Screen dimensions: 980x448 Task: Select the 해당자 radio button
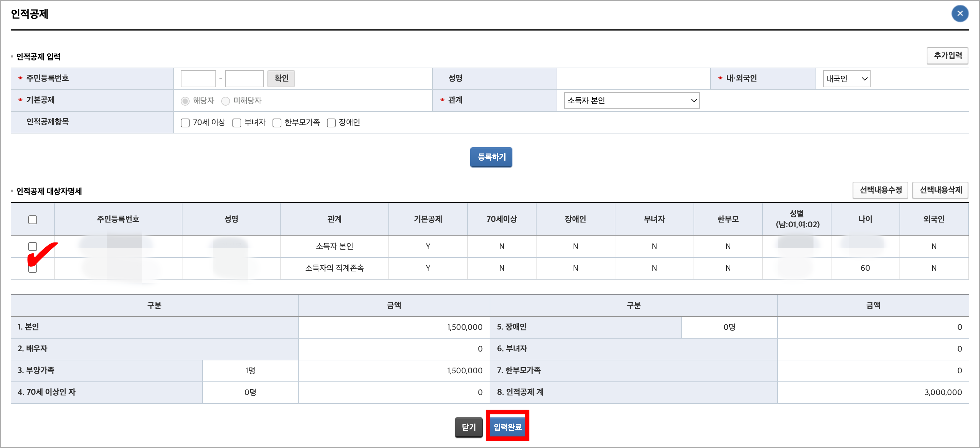point(185,101)
